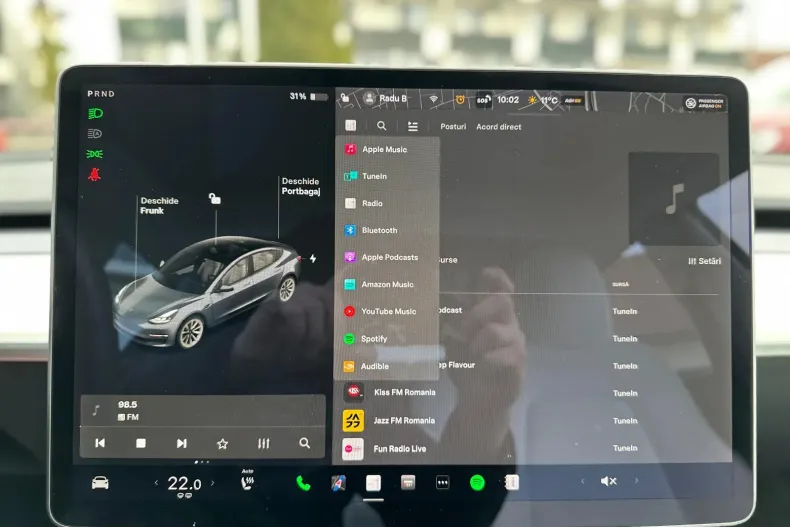Open audio Setări settings
Image resolution: width=790 pixels, height=527 pixels.
[704, 261]
